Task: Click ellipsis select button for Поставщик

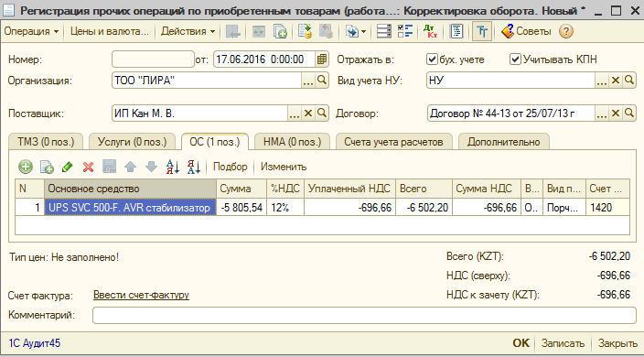Action: [x=295, y=114]
